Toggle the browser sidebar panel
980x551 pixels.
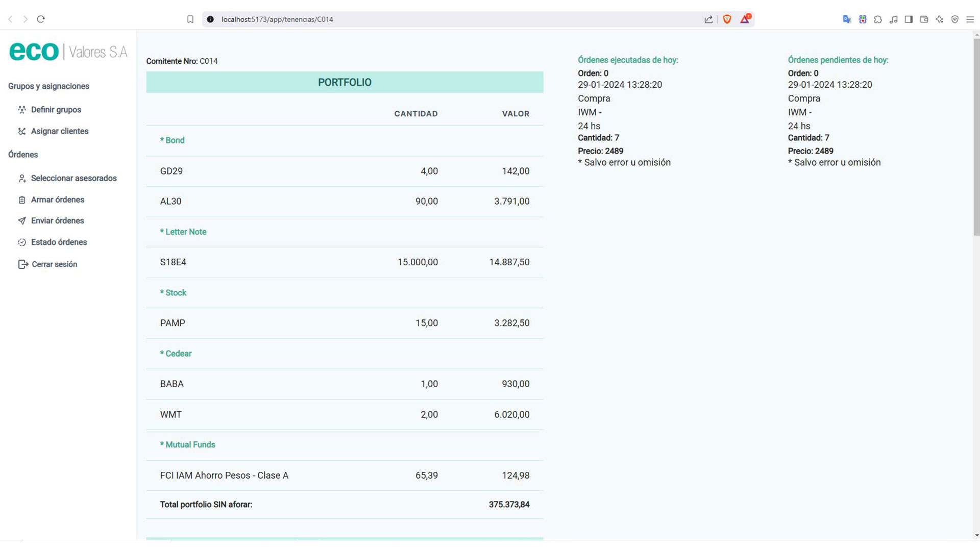click(x=909, y=19)
